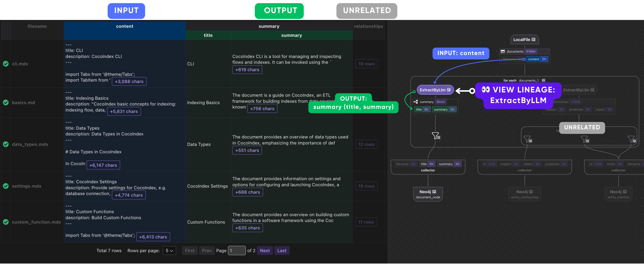The image size is (644, 264).
Task: Click the Neo4j document_node target
Action: (x=428, y=194)
